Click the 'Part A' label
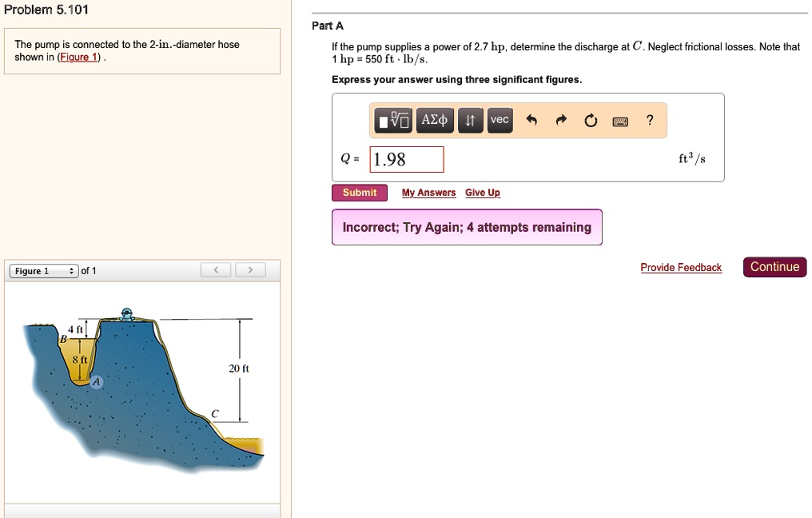Viewport: 812px width, 518px height. coord(328,26)
